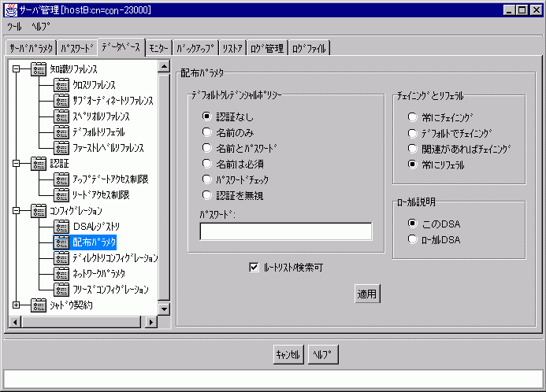Click the status text field at the bottom
The width and height of the screenshot is (546, 392).
click(x=273, y=379)
